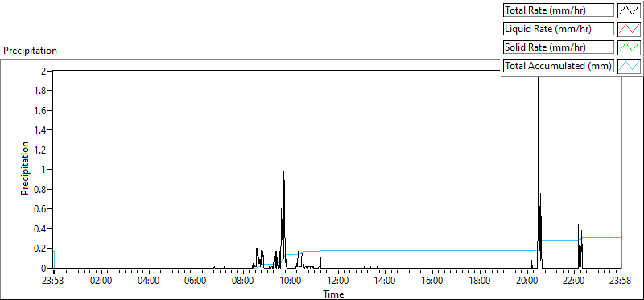Image resolution: width=644 pixels, height=300 pixels.
Task: Click the 06:00 time axis label
Action: point(196,282)
